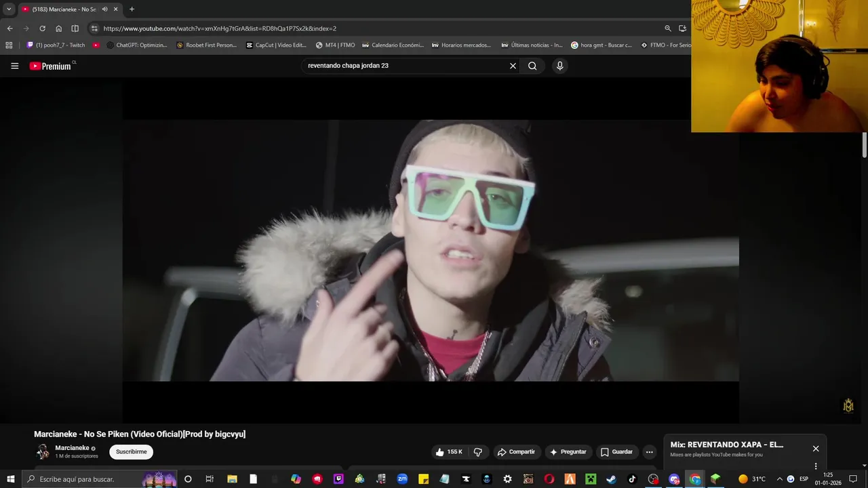The width and height of the screenshot is (868, 488).
Task: Open the apps grid in bookmarks bar
Action: pyautogui.click(x=9, y=45)
